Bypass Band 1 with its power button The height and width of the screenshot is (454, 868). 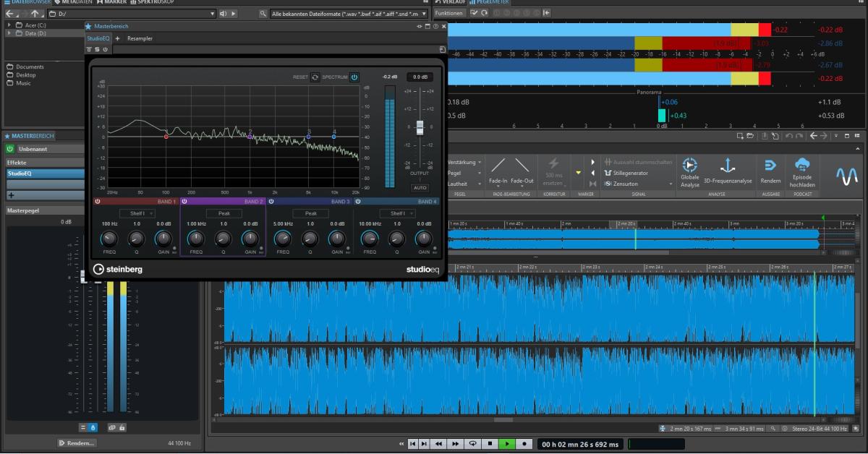(98, 201)
